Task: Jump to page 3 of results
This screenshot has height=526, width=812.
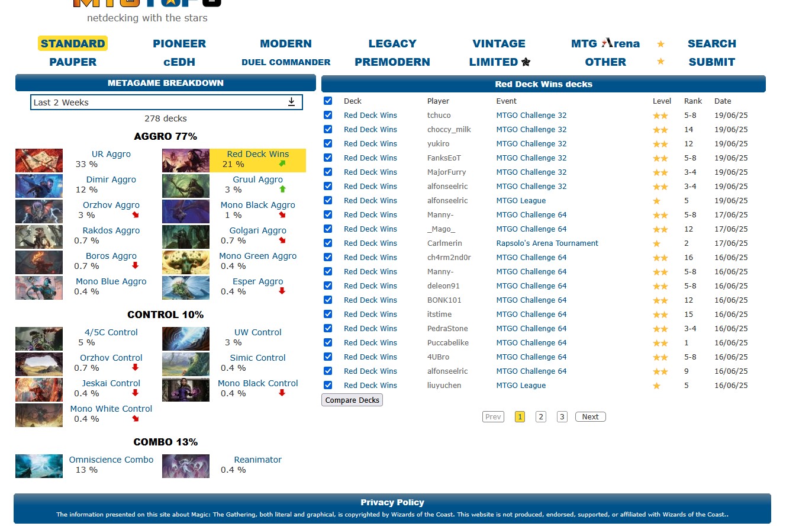Action: coord(562,416)
